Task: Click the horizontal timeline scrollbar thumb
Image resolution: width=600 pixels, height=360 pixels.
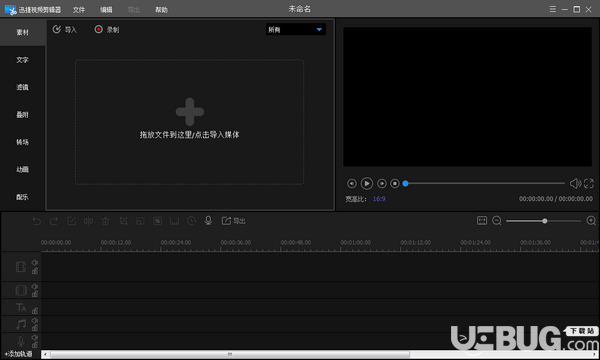Action: (230, 354)
